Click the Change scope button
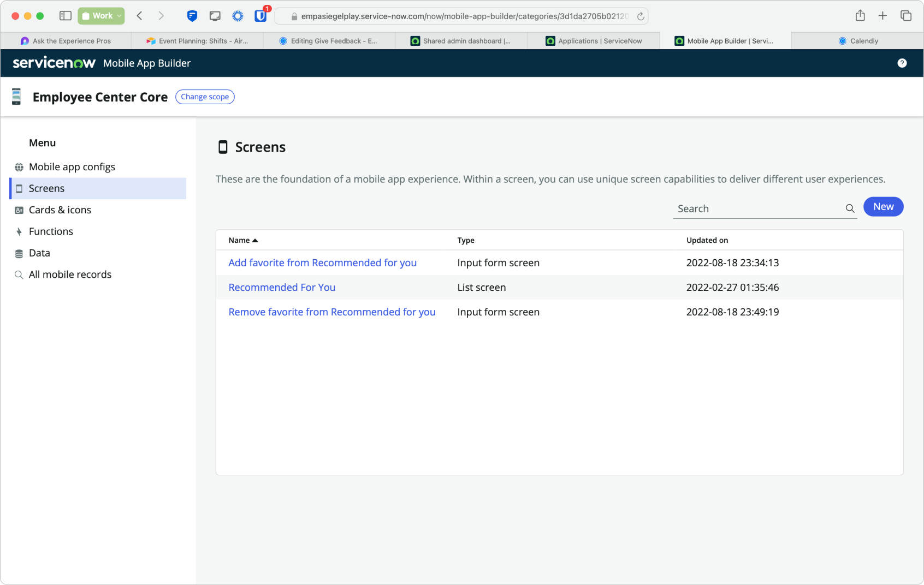Screen dimensions: 924x585 205,97
